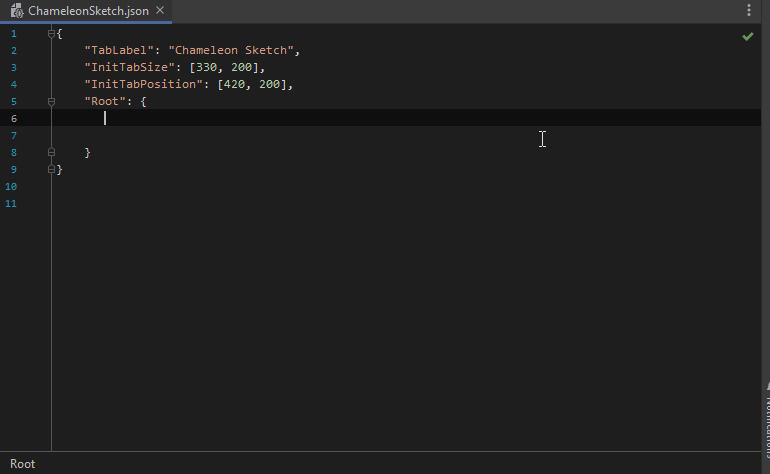
Task: Click the closing brace on line 8
Action: click(x=87, y=153)
